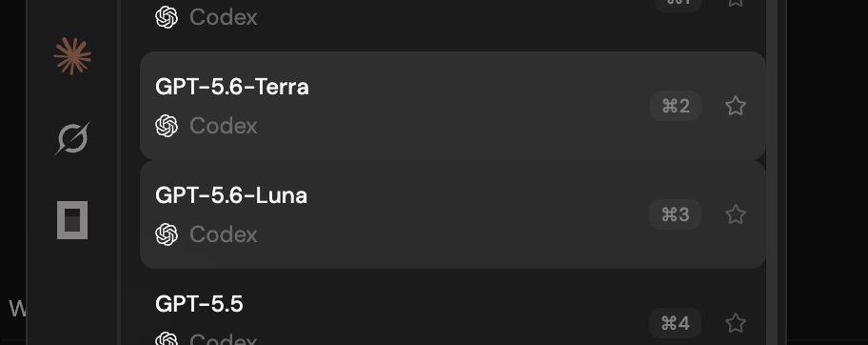This screenshot has width=868, height=345.
Task: Open the gray rectangle provider icon
Action: [72, 220]
